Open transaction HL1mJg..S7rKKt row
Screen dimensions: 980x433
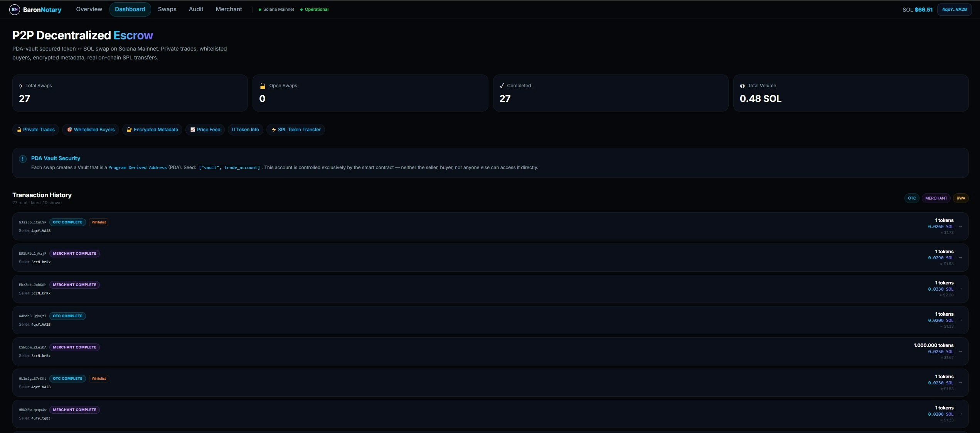[x=490, y=383]
